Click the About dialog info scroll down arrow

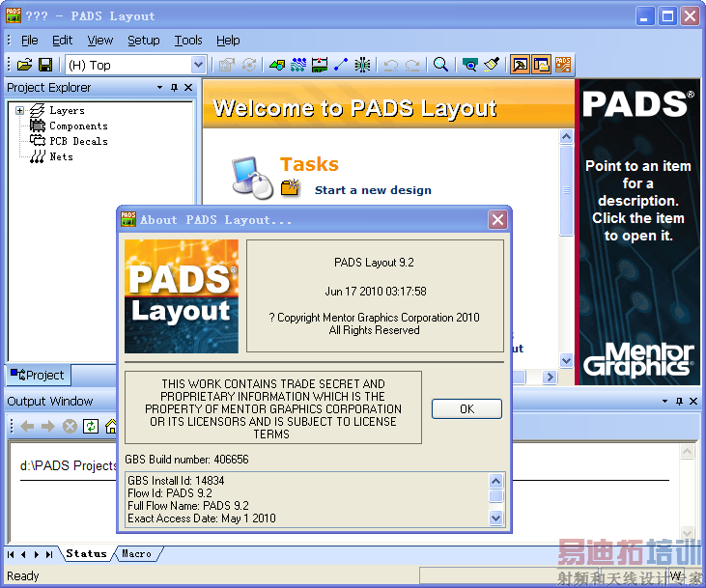(x=495, y=518)
